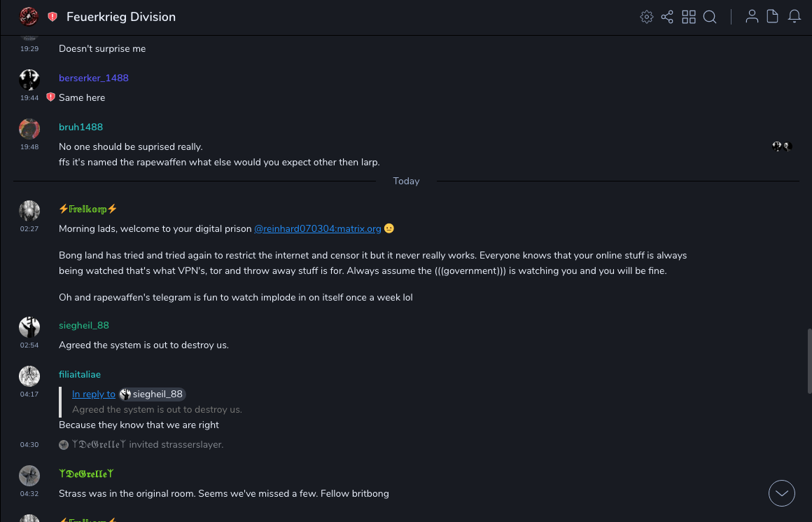This screenshot has width=812, height=522.
Task: Follow the "In reply to" link
Action: (94, 394)
